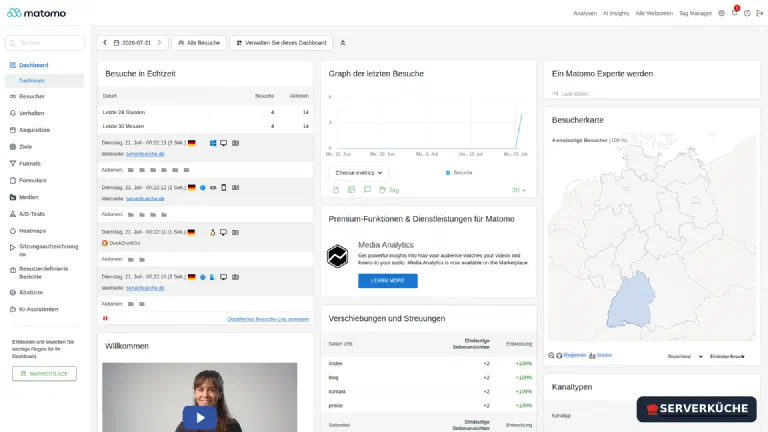The image size is (768, 432).
Task: Open the Tag period selector under graph
Action: [389, 190]
